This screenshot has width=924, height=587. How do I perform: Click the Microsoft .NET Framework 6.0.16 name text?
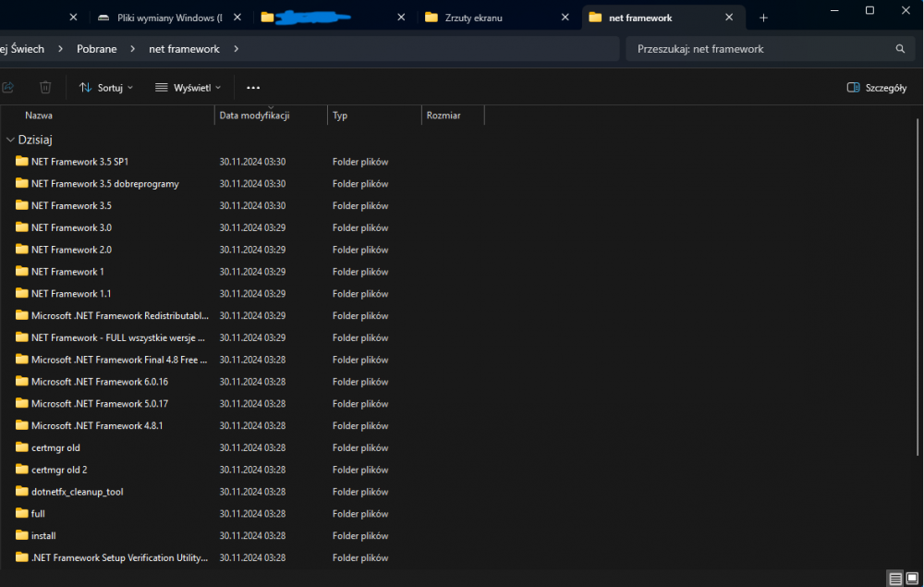pos(100,382)
